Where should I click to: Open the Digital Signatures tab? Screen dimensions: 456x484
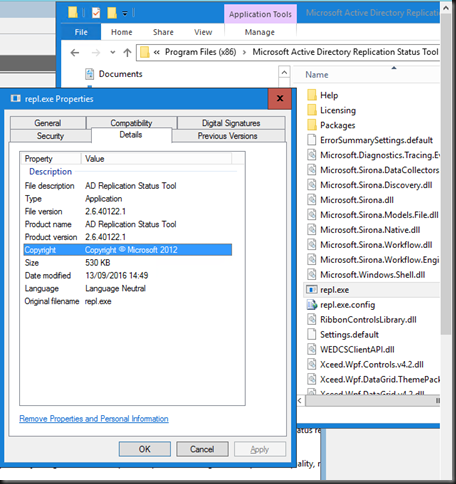231,123
